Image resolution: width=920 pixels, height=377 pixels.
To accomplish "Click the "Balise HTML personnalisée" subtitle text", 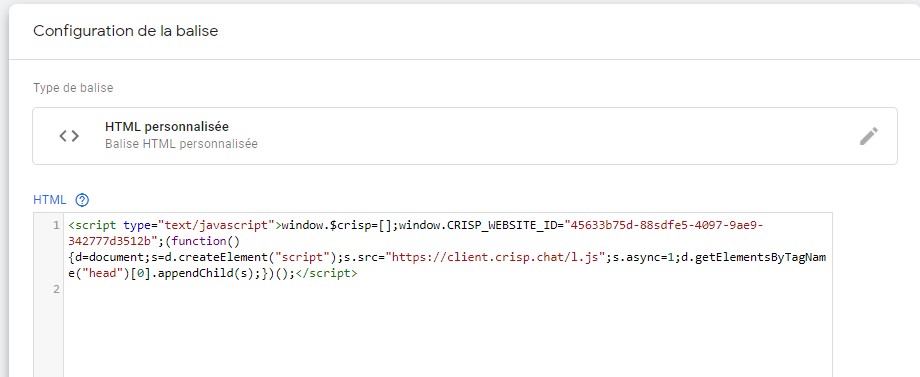I will coord(181,144).
